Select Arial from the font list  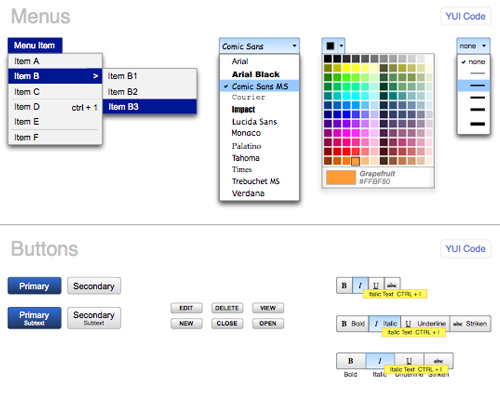(x=259, y=61)
